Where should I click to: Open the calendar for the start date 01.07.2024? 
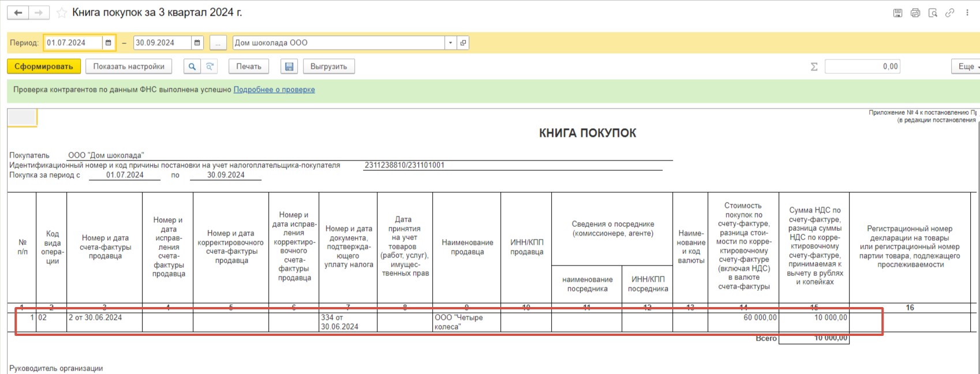tap(109, 43)
